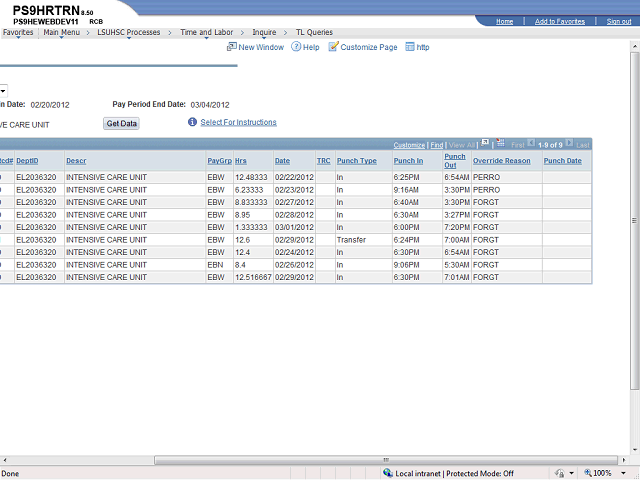Open Help via question mark icon
The height and width of the screenshot is (480, 640).
tap(296, 47)
